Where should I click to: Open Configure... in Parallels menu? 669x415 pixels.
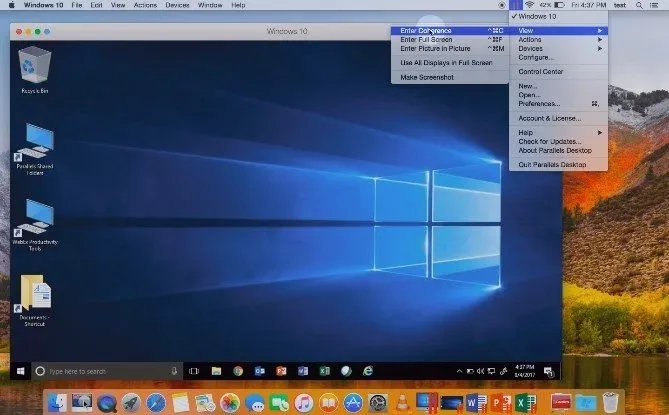tap(558, 57)
